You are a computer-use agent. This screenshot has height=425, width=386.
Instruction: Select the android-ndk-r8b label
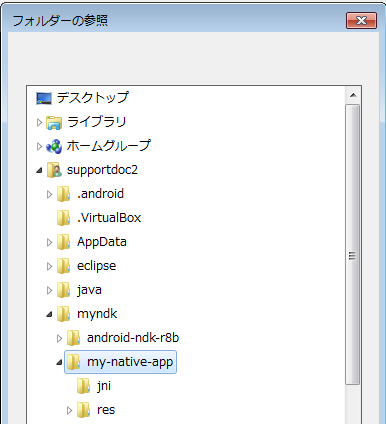(x=133, y=338)
